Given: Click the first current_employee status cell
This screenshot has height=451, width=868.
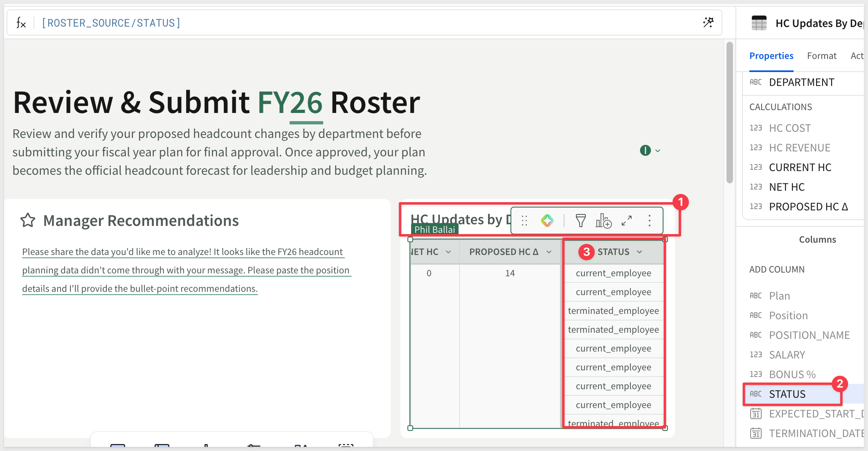Looking at the screenshot, I should point(613,273).
